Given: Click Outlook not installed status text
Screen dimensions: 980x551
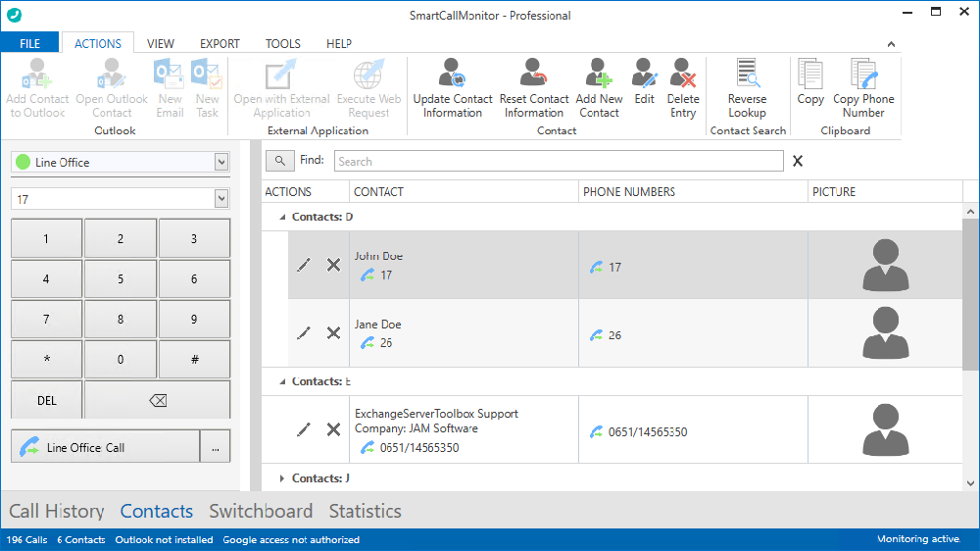Looking at the screenshot, I should (x=164, y=540).
